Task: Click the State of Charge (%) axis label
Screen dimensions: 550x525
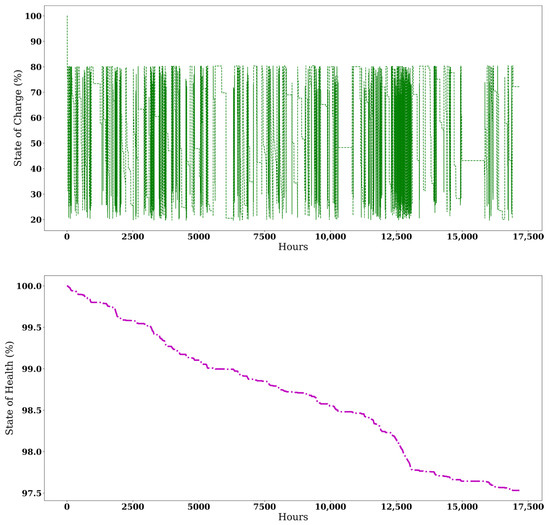Action: click(x=17, y=118)
